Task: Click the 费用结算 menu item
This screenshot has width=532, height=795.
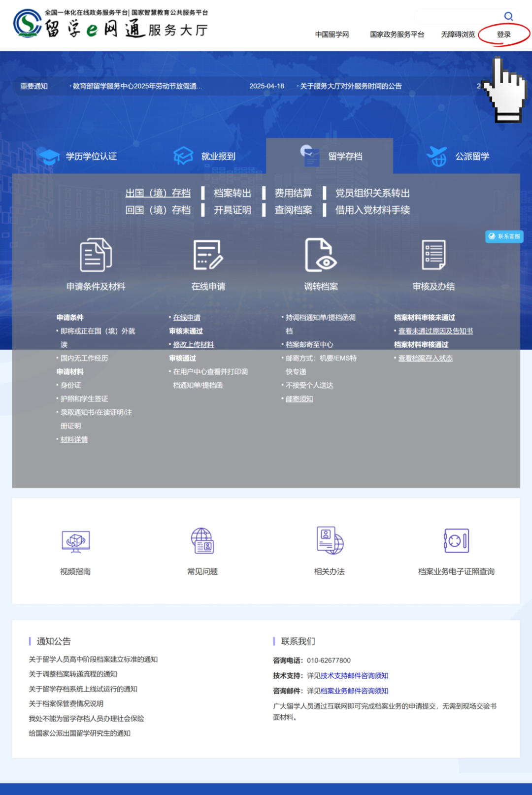Action: pos(293,193)
